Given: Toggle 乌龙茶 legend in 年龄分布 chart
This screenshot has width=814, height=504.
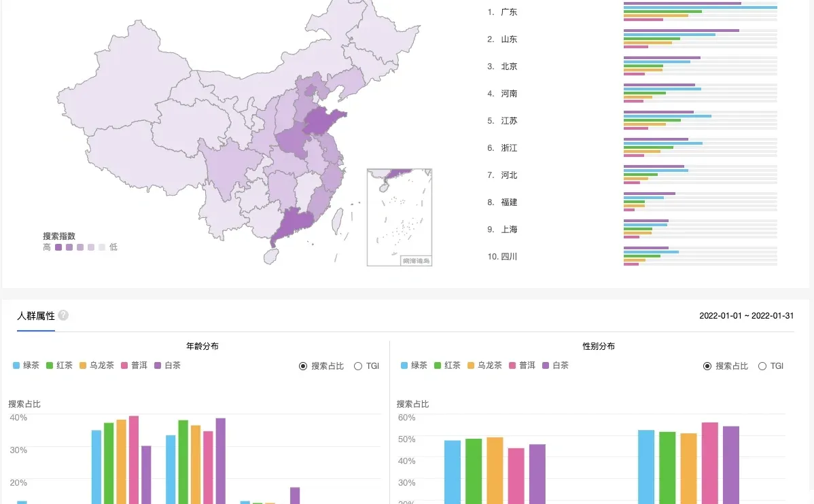Looking at the screenshot, I should pyautogui.click(x=96, y=365).
